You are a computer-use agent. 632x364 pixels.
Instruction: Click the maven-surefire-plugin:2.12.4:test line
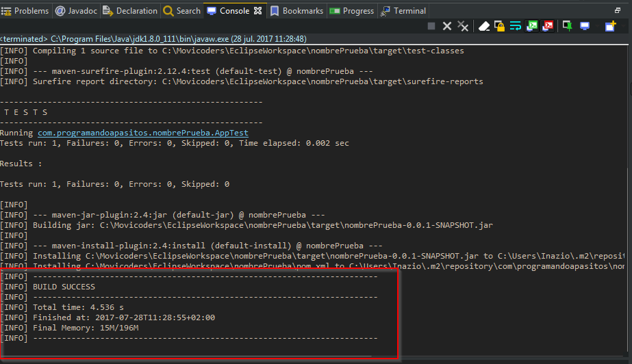[187, 71]
